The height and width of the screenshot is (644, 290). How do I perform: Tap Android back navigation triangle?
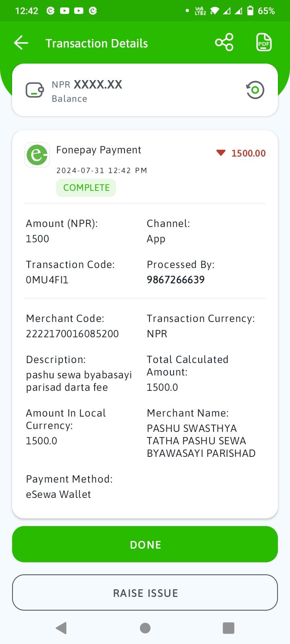click(x=61, y=628)
